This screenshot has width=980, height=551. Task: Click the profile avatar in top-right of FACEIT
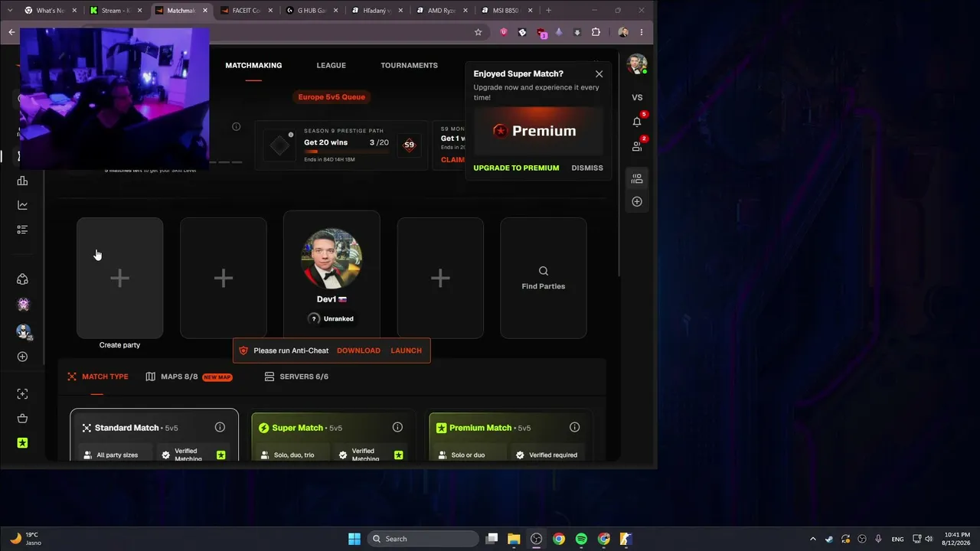(636, 64)
